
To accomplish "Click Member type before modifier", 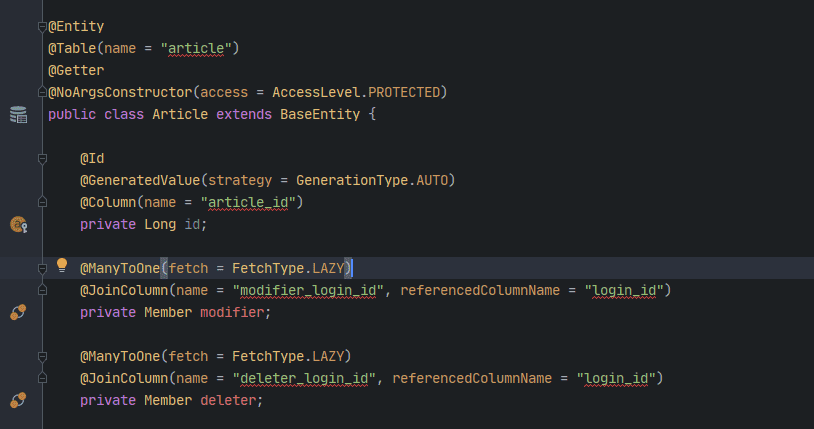I will [x=168, y=312].
